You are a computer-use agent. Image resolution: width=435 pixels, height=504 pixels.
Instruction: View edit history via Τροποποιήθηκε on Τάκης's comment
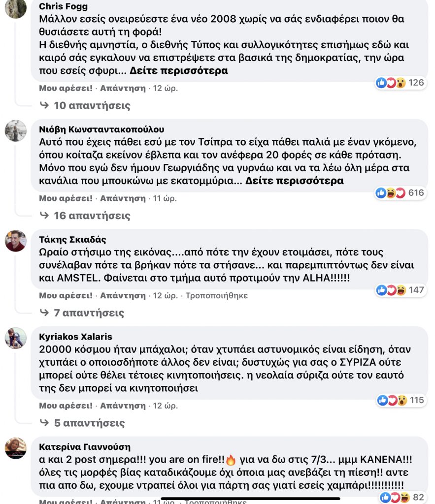coord(216,296)
